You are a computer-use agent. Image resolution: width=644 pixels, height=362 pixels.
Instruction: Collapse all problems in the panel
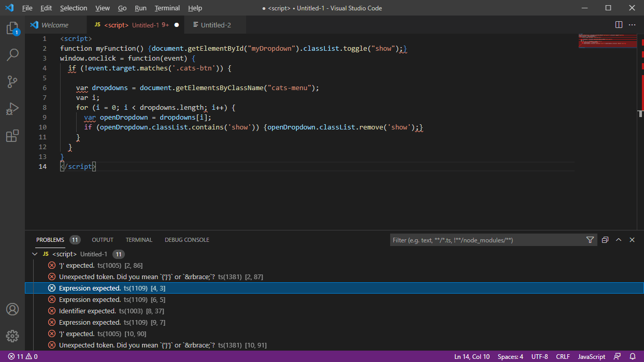(605, 240)
